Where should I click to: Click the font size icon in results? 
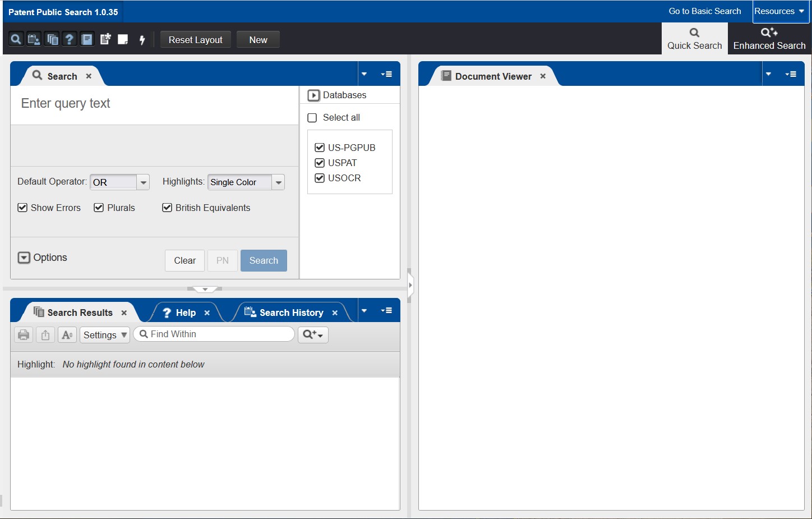[x=67, y=335]
